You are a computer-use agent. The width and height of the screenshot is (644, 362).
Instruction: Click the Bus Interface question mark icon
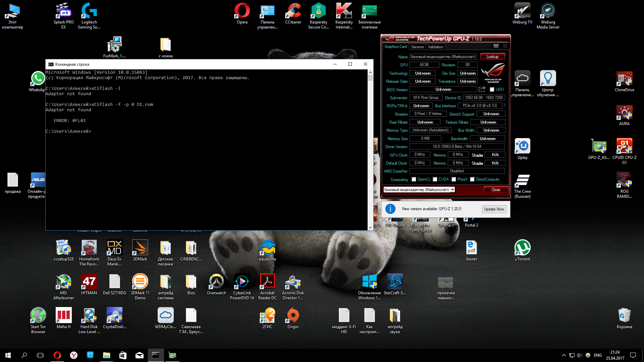tap(504, 106)
